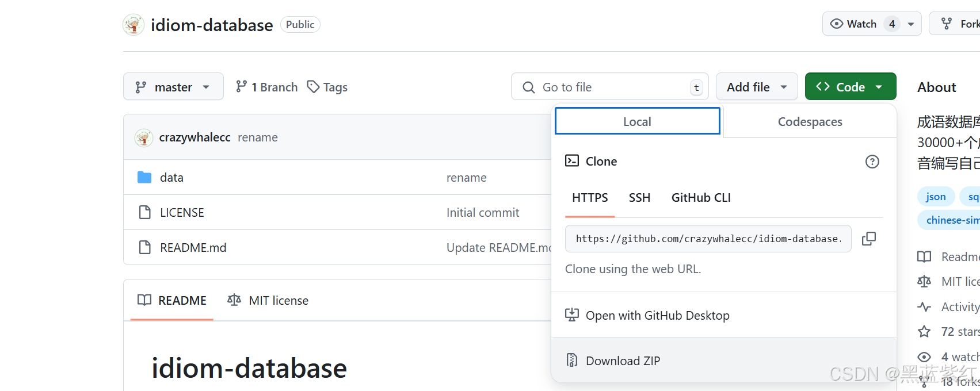Screen dimensions: 980x391
Task: Click the LICENSE file icon
Action: click(x=145, y=212)
